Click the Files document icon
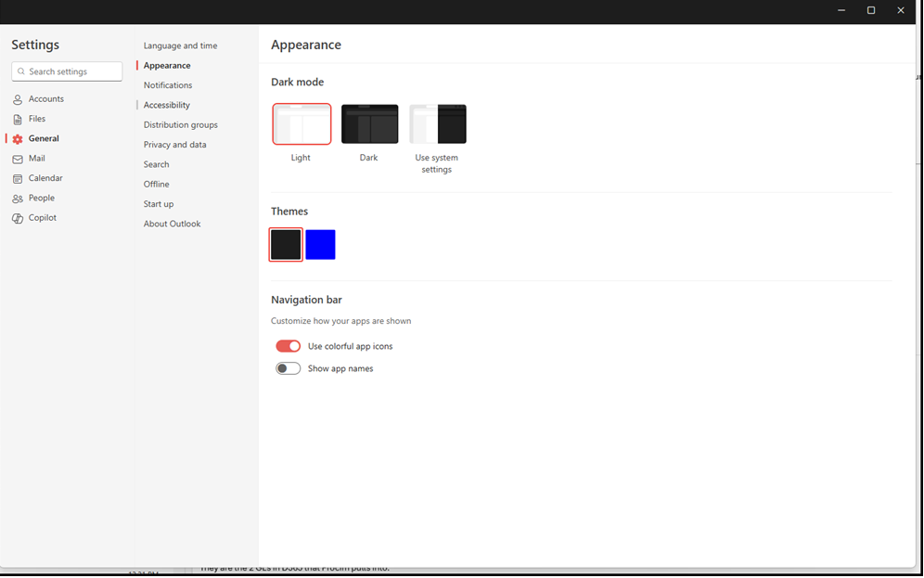The height and width of the screenshot is (578, 924). click(x=18, y=120)
